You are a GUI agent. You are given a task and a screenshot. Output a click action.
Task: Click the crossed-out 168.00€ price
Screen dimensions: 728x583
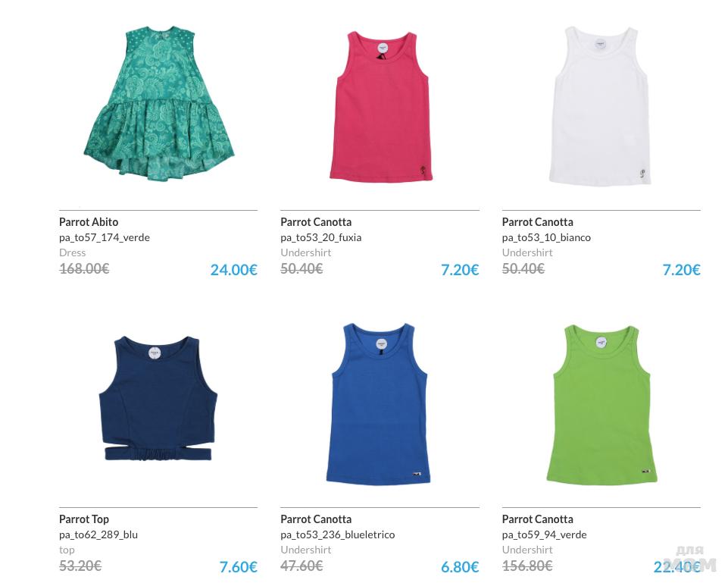pyautogui.click(x=84, y=268)
